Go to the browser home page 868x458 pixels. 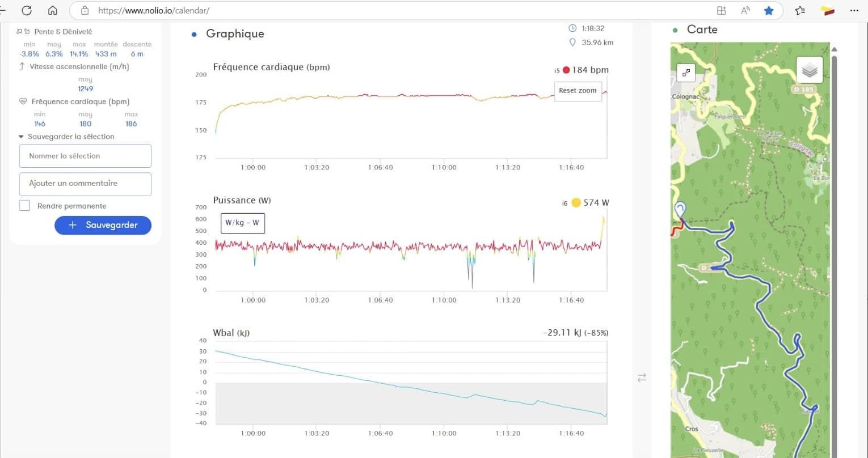pyautogui.click(x=53, y=10)
